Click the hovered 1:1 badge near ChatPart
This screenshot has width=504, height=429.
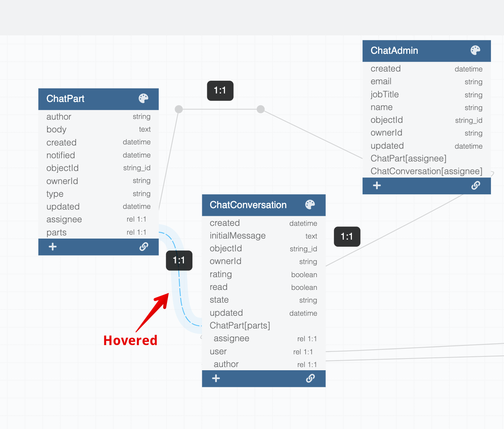click(x=179, y=260)
